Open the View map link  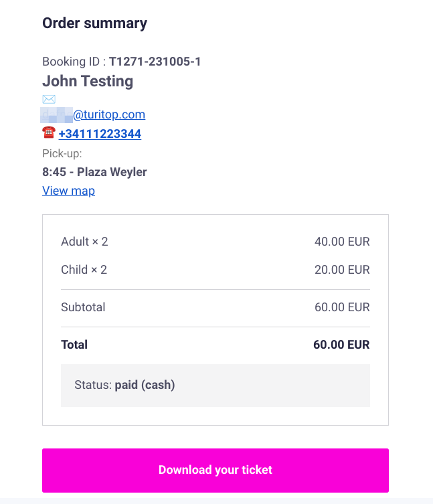68,191
